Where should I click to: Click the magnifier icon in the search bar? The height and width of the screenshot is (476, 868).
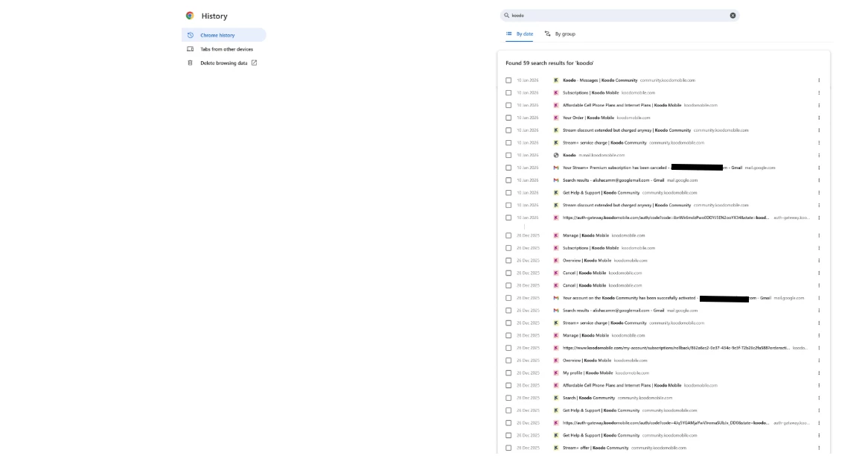point(506,16)
